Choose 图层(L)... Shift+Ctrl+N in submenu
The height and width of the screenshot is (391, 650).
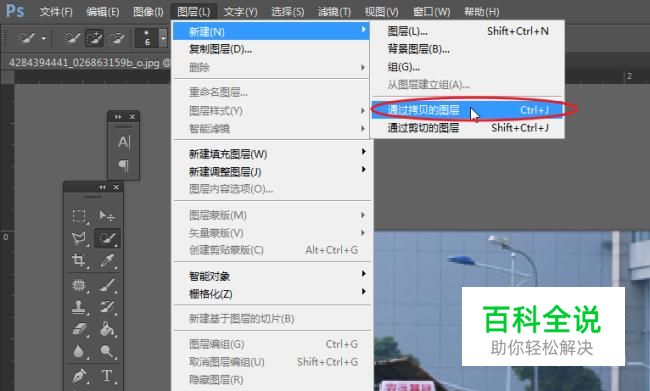[x=467, y=31]
